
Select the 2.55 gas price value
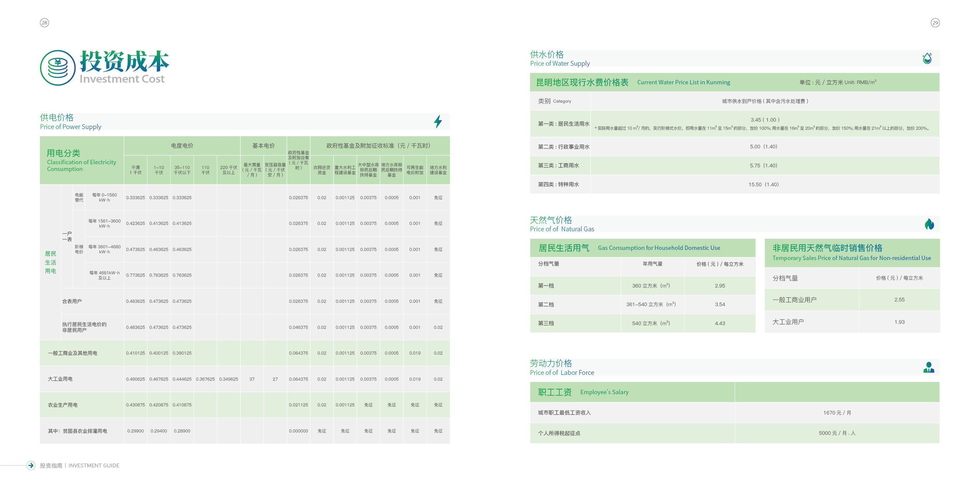coord(899,300)
